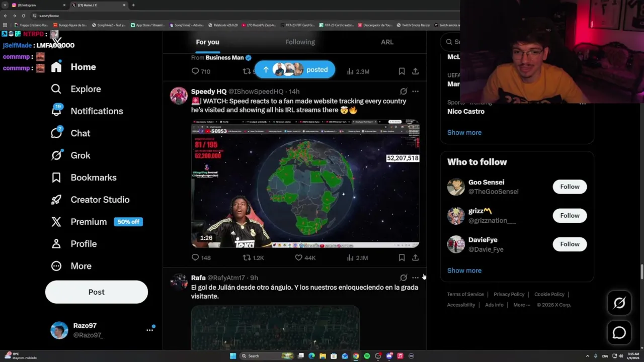Click the Post button
This screenshot has height=362, width=644.
pos(97,292)
